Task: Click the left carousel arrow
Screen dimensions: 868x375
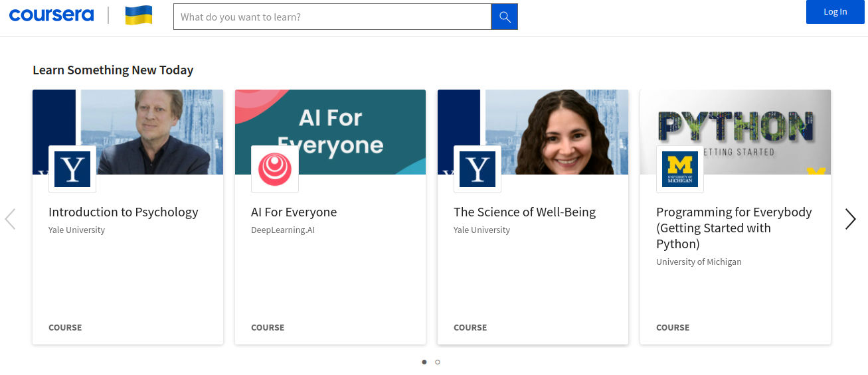Action: click(10, 219)
